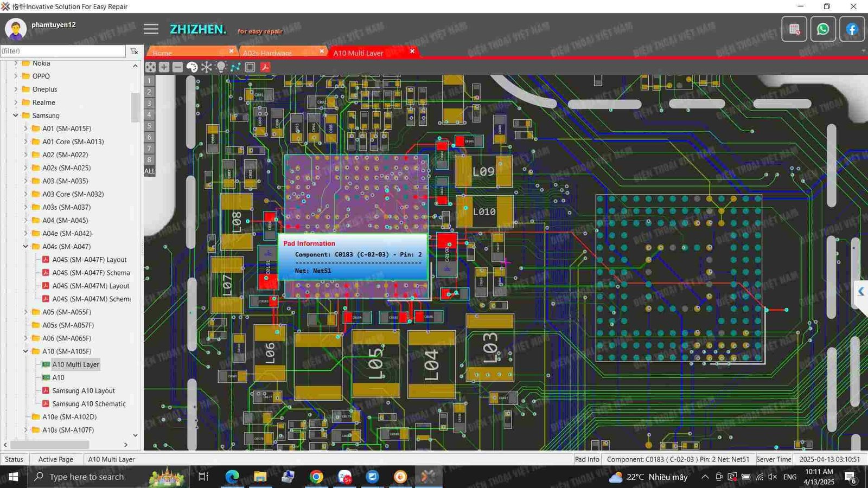Image resolution: width=868 pixels, height=488 pixels.
Task: Open the hamburger menu button
Action: (x=151, y=29)
